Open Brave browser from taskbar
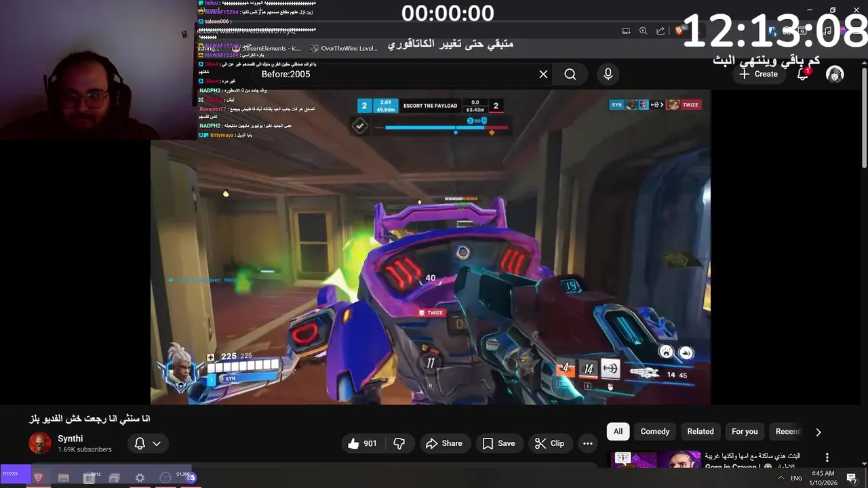The image size is (868, 488). 39,478
